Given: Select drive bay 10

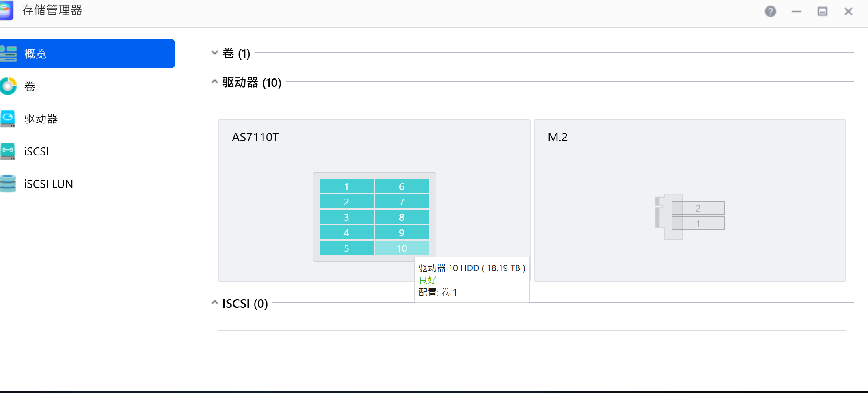Looking at the screenshot, I should pyautogui.click(x=402, y=248).
